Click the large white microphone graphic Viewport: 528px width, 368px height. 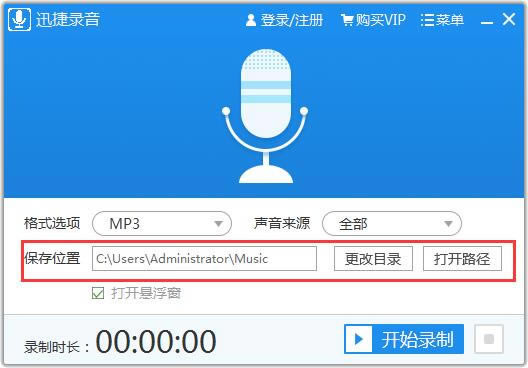(x=265, y=116)
